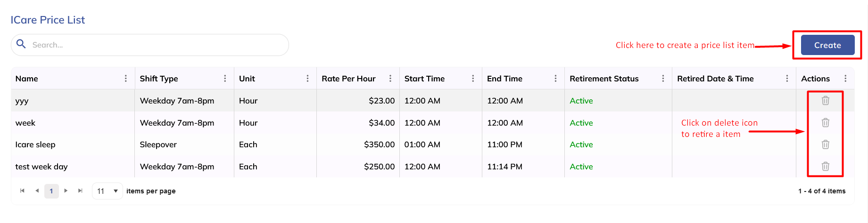Select page 1 in pagination
The image size is (868, 223).
pyautogui.click(x=51, y=191)
